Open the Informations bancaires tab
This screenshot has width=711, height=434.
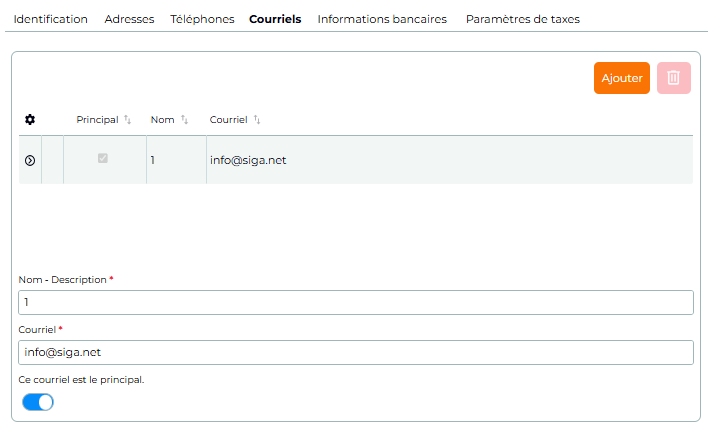tap(382, 19)
